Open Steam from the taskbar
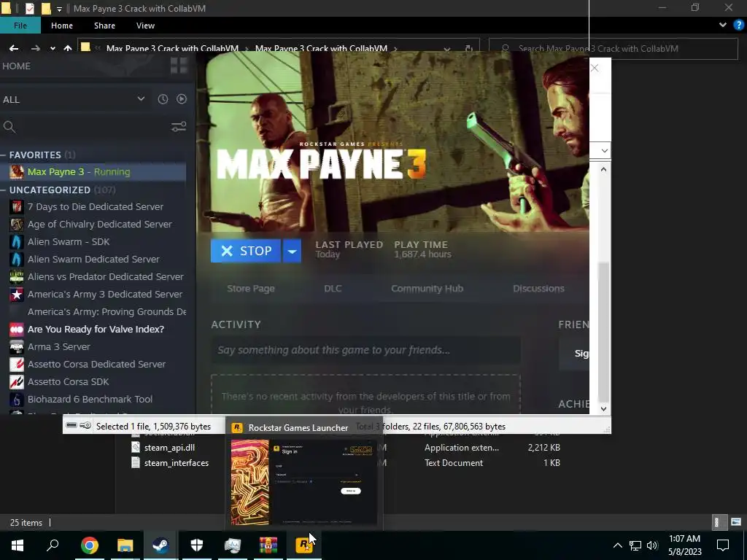Image resolution: width=747 pixels, height=560 pixels. (x=160, y=545)
